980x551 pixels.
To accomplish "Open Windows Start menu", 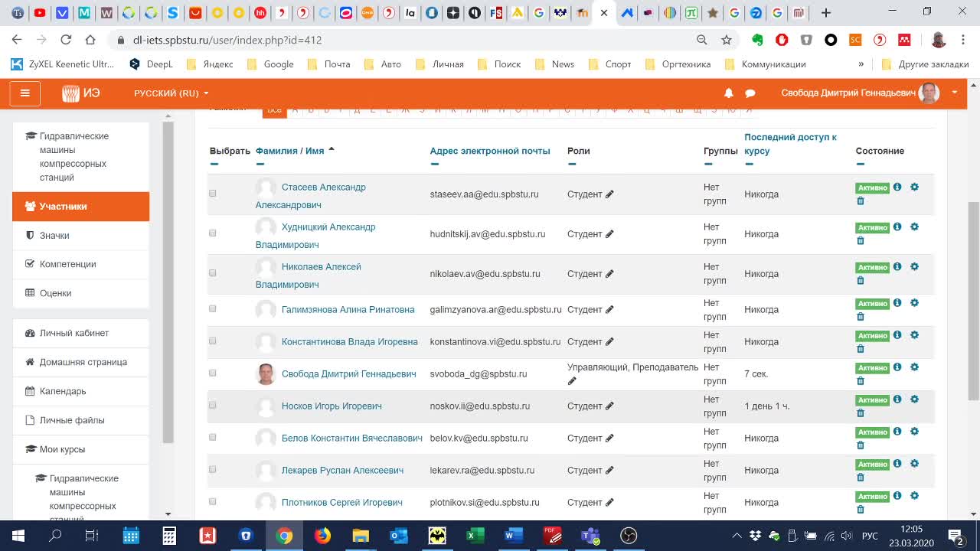I will [18, 536].
